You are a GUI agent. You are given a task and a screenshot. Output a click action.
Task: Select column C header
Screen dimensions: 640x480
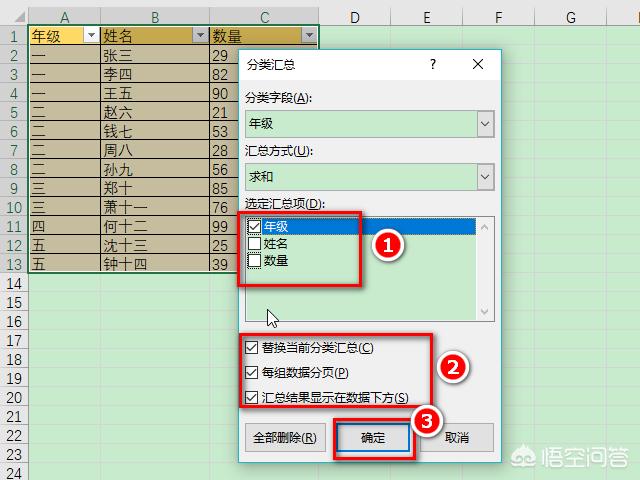(x=264, y=17)
